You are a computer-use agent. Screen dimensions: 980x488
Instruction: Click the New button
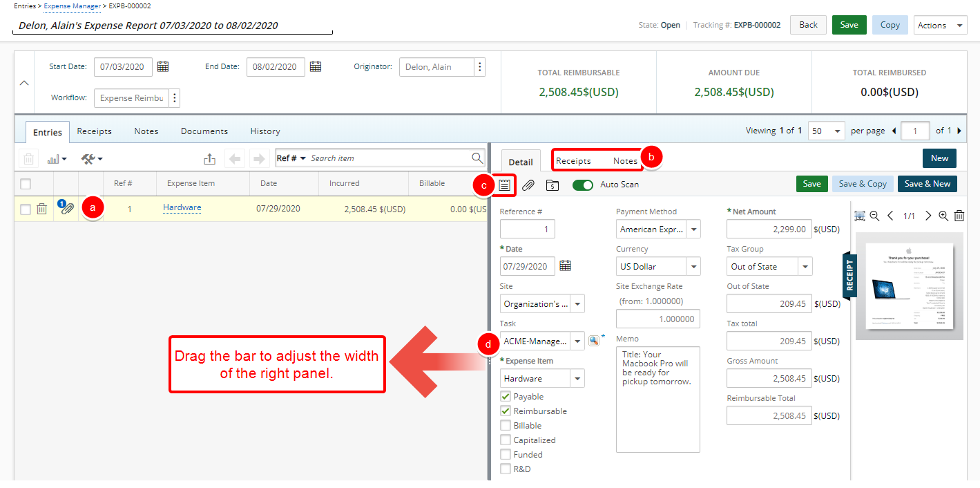click(x=939, y=158)
